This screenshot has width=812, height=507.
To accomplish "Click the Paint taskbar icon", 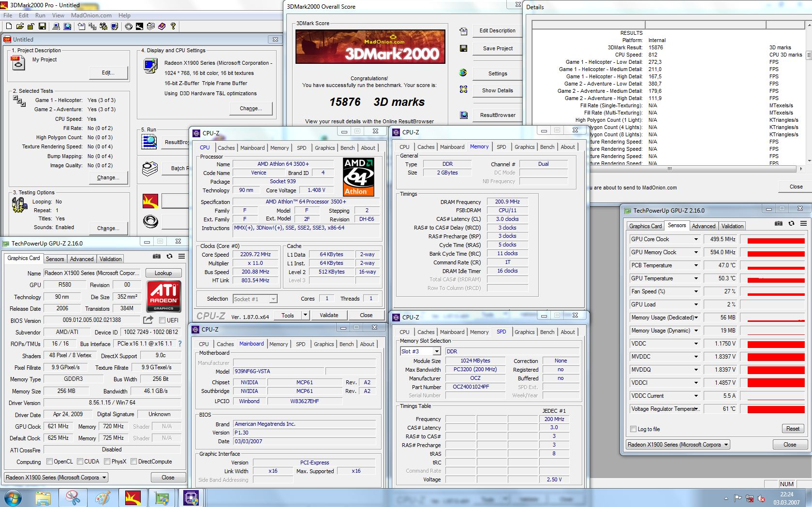I will tap(103, 498).
